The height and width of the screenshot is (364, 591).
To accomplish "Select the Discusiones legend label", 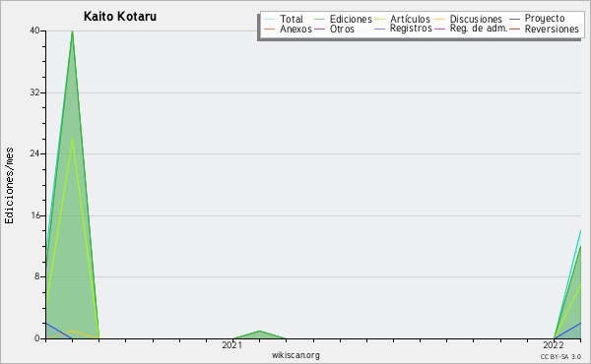I will (476, 19).
